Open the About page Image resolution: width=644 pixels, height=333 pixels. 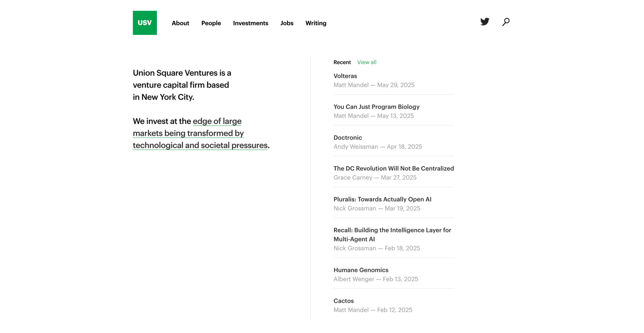pyautogui.click(x=180, y=23)
